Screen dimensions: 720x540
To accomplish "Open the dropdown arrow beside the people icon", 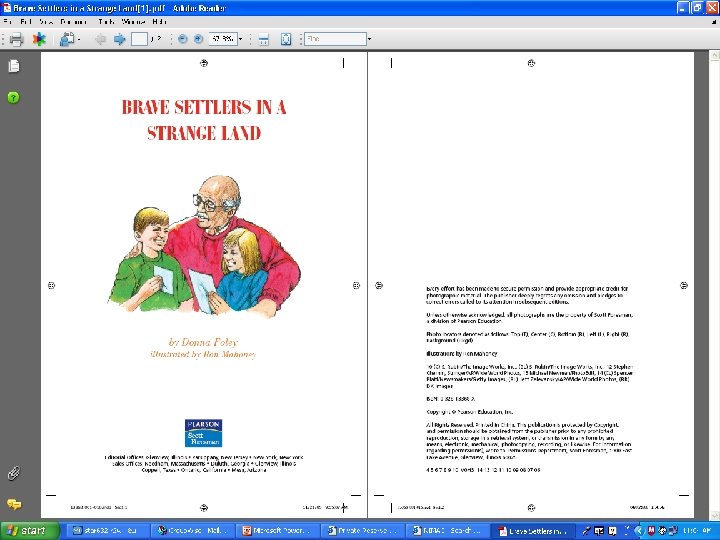I will click(x=79, y=39).
